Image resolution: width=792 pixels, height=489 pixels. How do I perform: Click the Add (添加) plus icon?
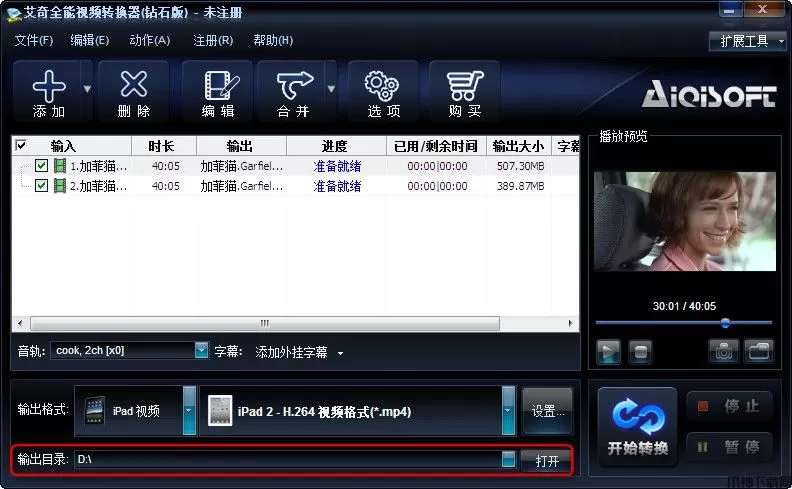tap(48, 86)
